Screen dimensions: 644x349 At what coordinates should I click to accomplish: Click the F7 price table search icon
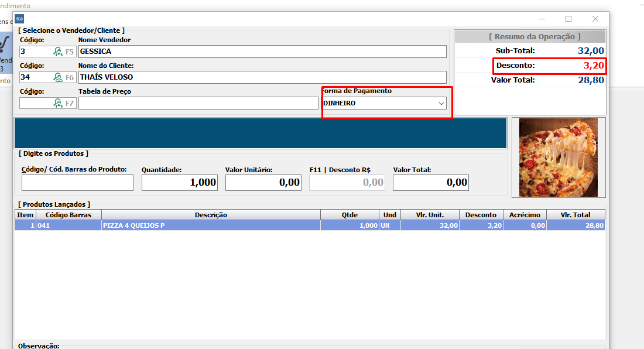click(58, 103)
